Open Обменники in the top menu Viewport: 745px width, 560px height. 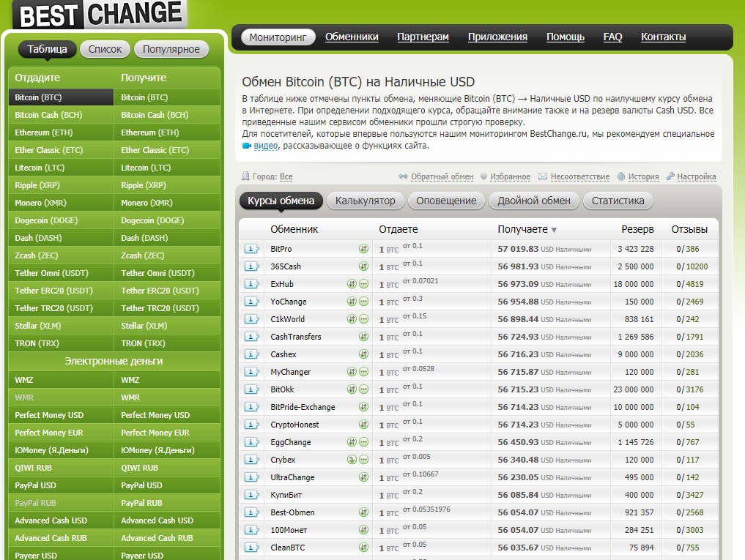coord(352,37)
